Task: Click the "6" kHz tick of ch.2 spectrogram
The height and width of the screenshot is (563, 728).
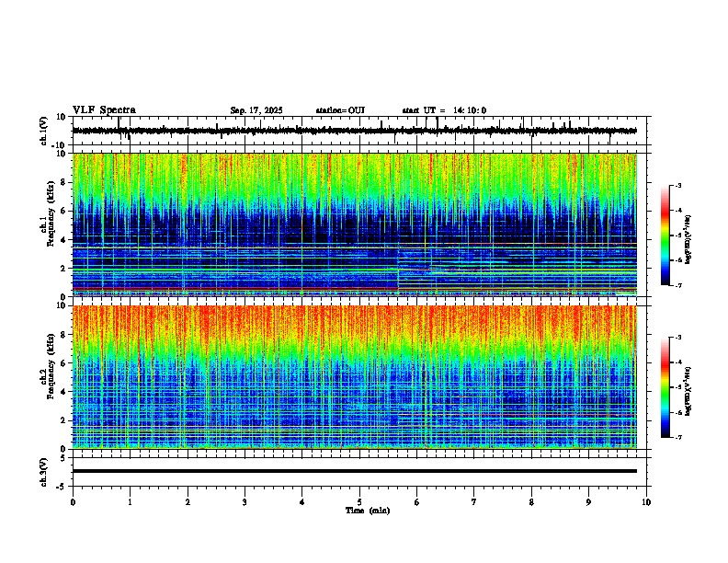Action: coord(64,363)
